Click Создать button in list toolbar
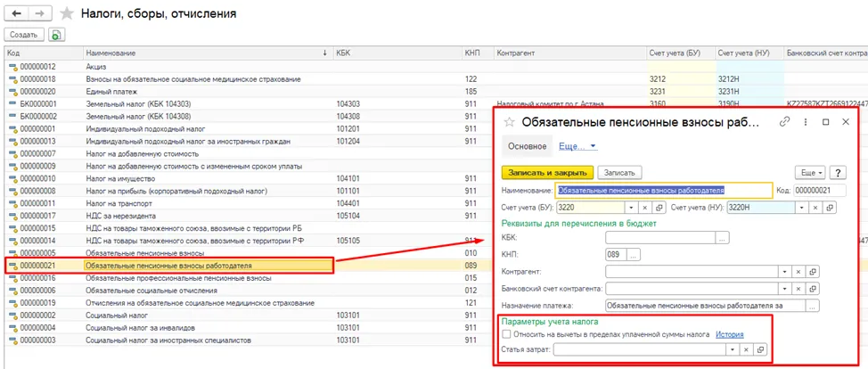Viewport: 868px width, 369px height. (24, 35)
